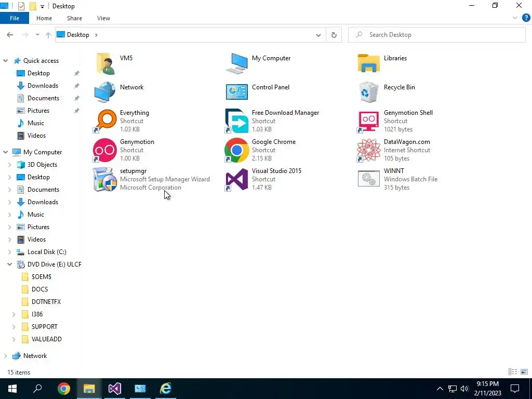This screenshot has height=399, width=532.
Task: Select the Network globe icon in file list
Action: [x=105, y=92]
